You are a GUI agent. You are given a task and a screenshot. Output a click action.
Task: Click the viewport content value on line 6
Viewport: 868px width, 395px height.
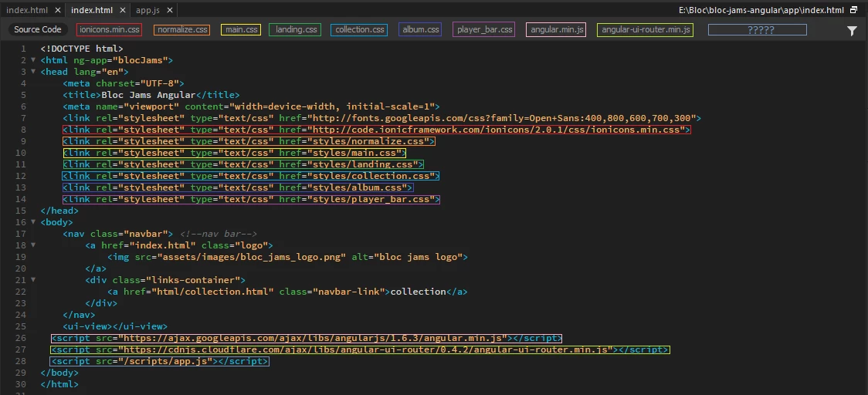tap(331, 106)
